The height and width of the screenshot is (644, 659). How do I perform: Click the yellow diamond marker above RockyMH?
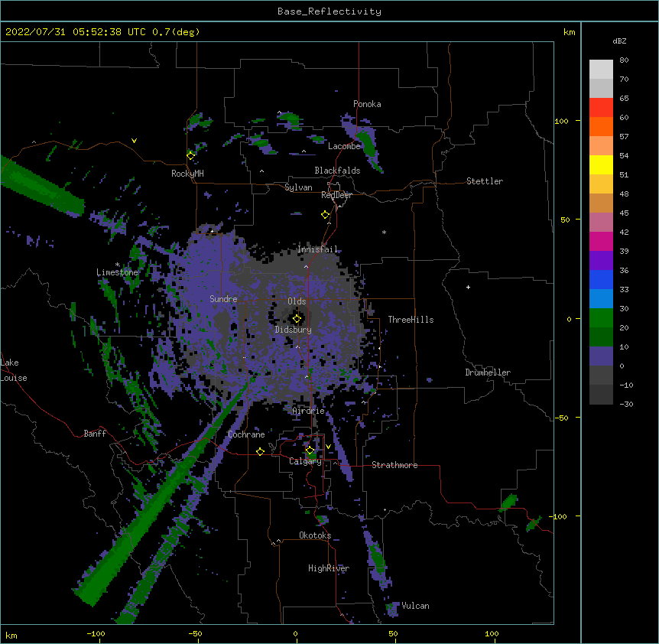(190, 156)
